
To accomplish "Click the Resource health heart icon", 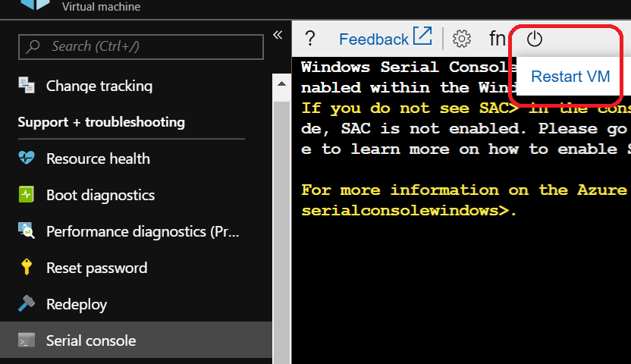I will (27, 158).
